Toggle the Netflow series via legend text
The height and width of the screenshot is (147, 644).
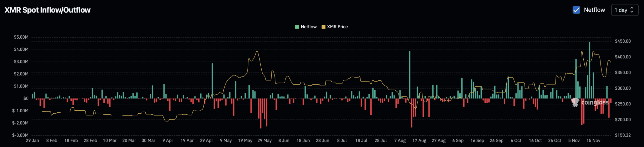tap(309, 27)
